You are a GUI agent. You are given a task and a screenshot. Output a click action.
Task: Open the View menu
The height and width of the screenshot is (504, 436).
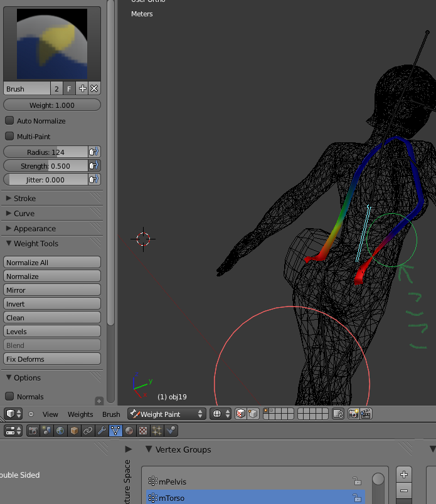[50, 414]
